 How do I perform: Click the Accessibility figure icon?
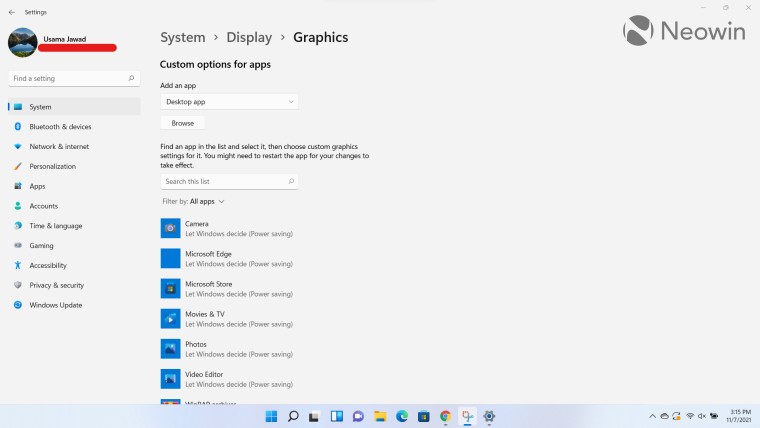[x=18, y=265]
